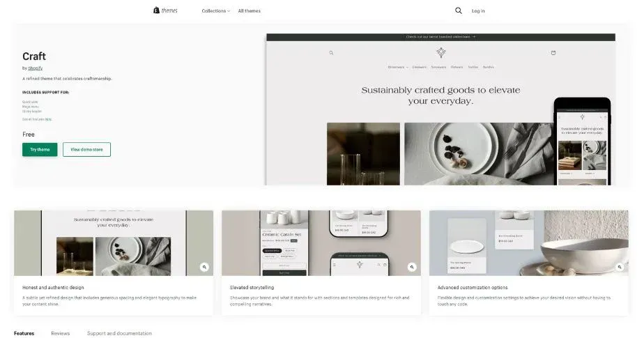Click the preview's dark announcement bar
Screen dimensions: 644x338
[440, 37]
